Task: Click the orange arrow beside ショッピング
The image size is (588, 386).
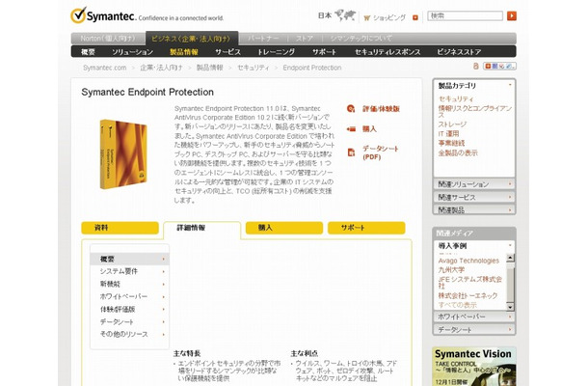Action: pyautogui.click(x=415, y=17)
